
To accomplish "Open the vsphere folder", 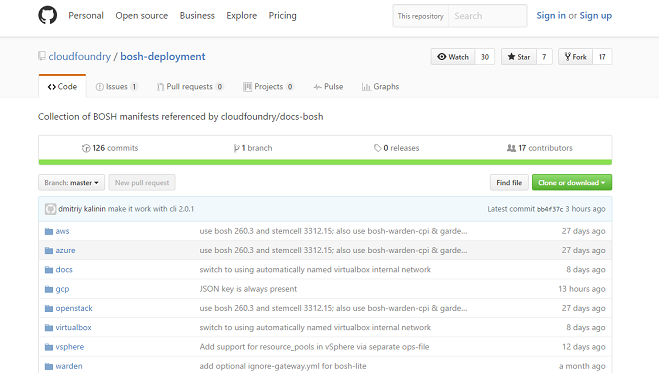I will coord(70,347).
